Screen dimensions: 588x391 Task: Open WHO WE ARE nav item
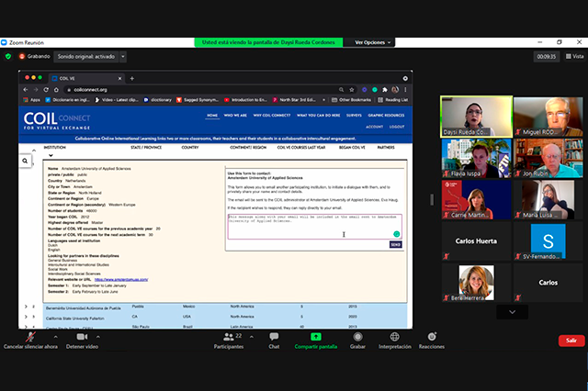click(235, 116)
